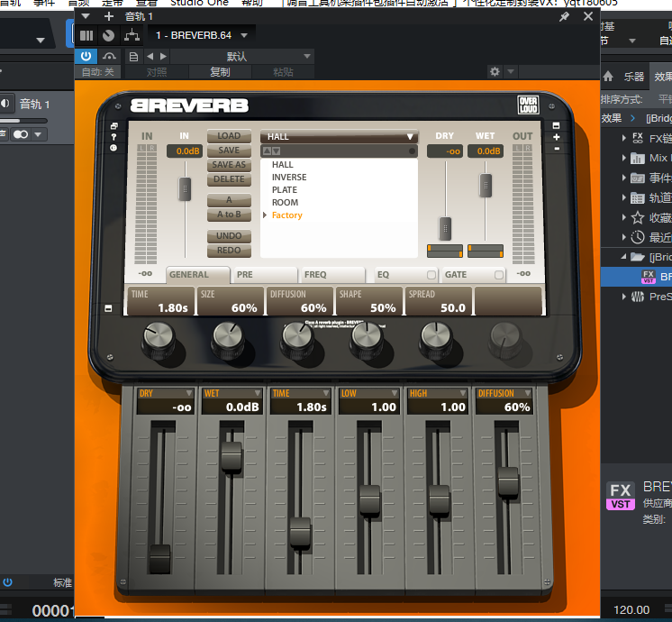Go to previous preset arrow
Image resolution: width=672 pixels, height=622 pixels.
(150, 56)
